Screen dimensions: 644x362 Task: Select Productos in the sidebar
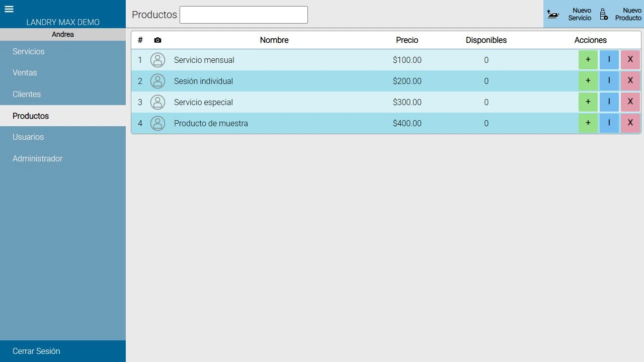point(63,116)
